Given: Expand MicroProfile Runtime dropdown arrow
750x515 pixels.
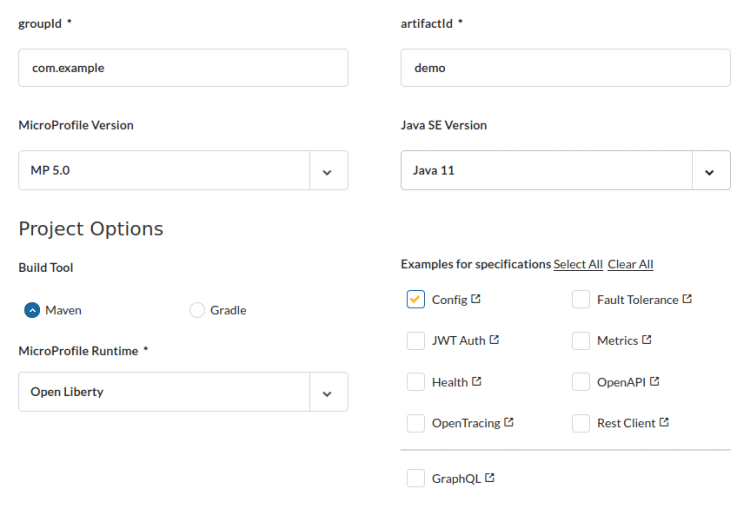Looking at the screenshot, I should pos(327,394).
